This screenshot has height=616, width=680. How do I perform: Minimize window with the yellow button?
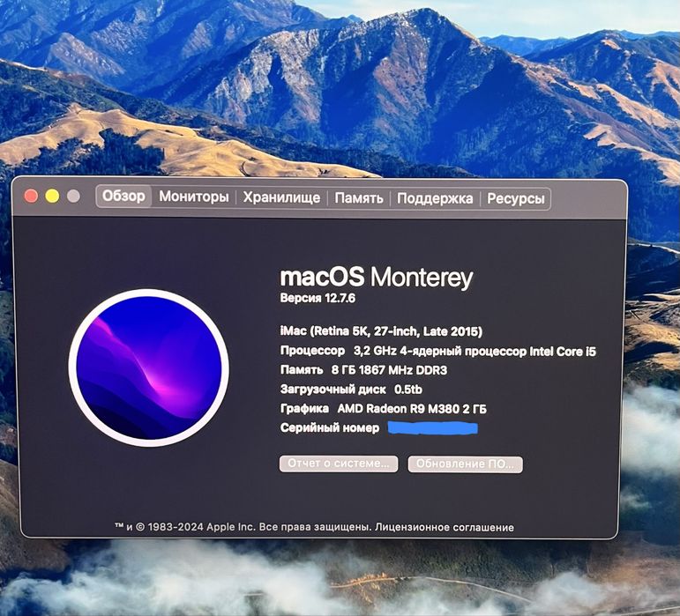click(52, 196)
